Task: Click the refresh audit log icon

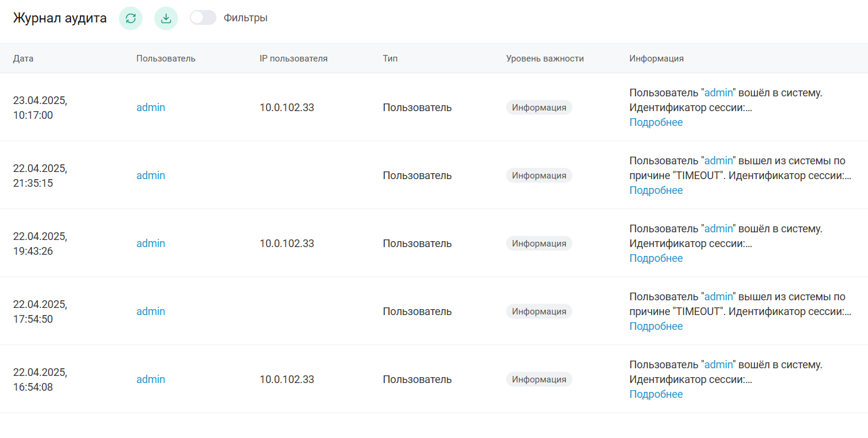Action: [131, 18]
